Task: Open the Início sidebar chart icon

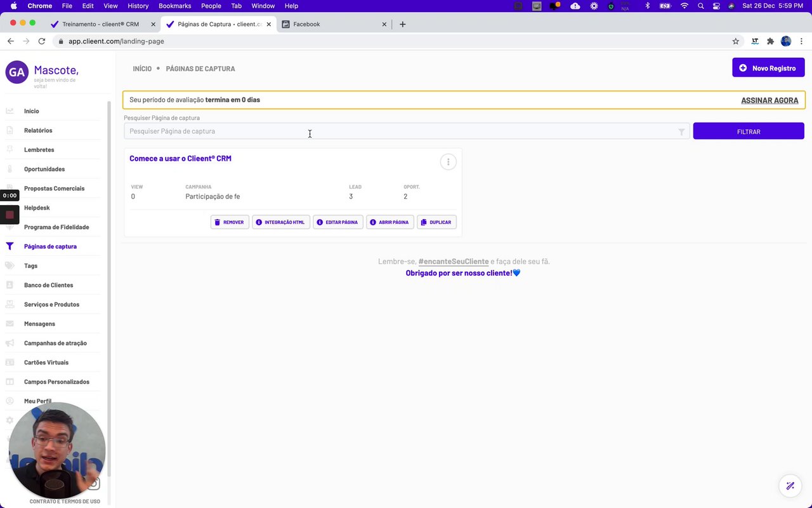Action: tap(10, 111)
